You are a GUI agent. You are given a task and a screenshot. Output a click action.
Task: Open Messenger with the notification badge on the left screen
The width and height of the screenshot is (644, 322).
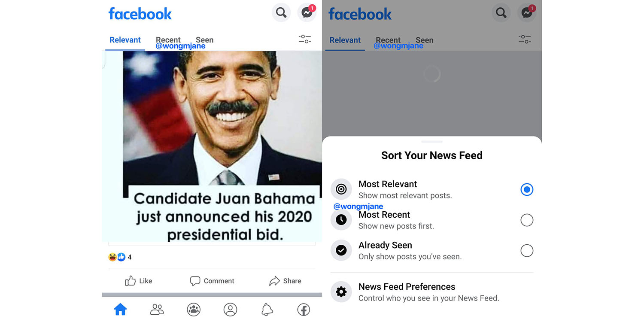click(307, 12)
